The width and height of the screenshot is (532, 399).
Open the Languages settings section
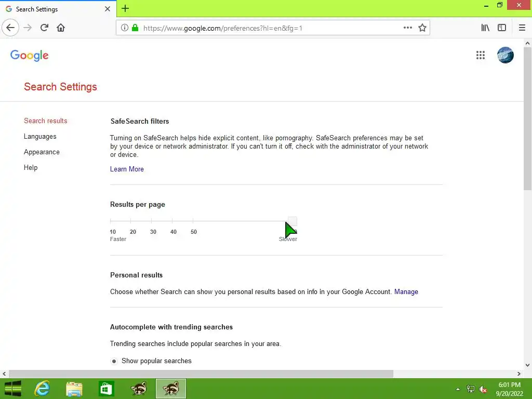[40, 137]
